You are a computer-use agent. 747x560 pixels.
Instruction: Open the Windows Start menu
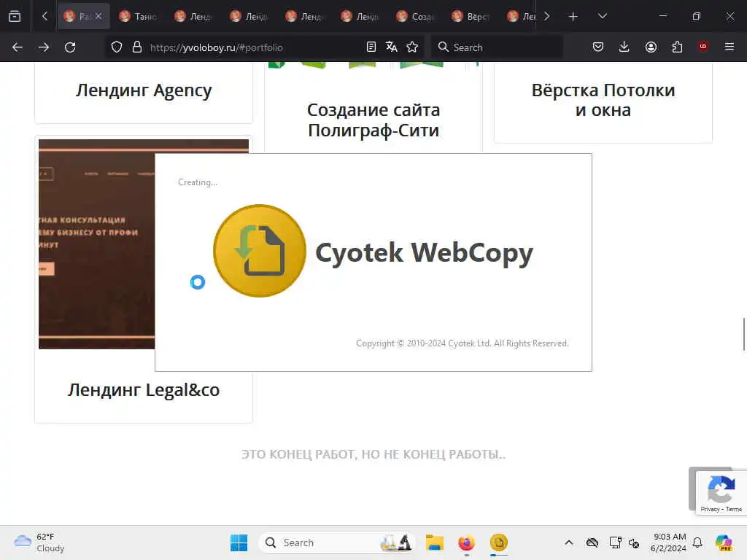click(x=239, y=542)
